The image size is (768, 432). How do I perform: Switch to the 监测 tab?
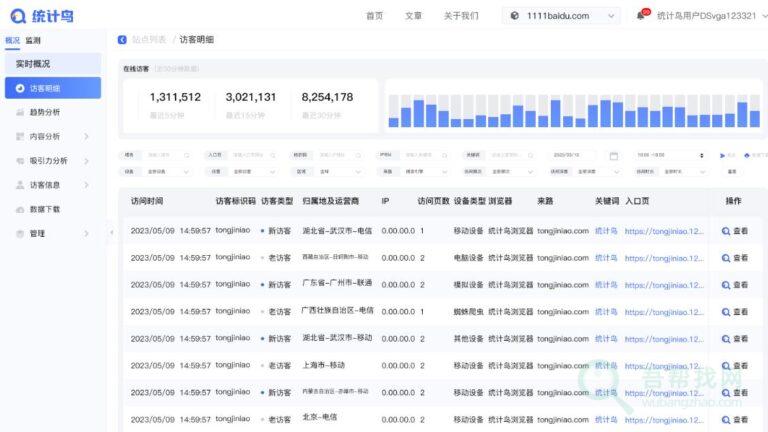click(33, 40)
